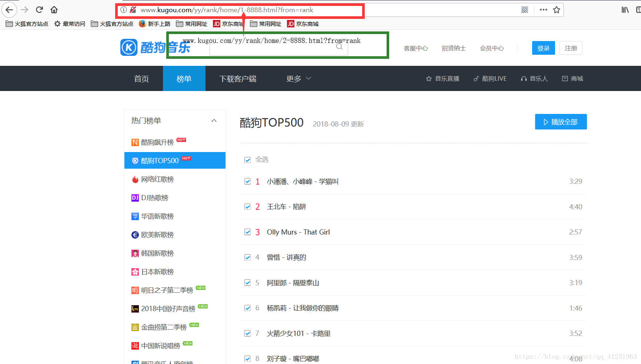Open 音乐直播 star link in nav bar
641x364 pixels.
pos(443,78)
